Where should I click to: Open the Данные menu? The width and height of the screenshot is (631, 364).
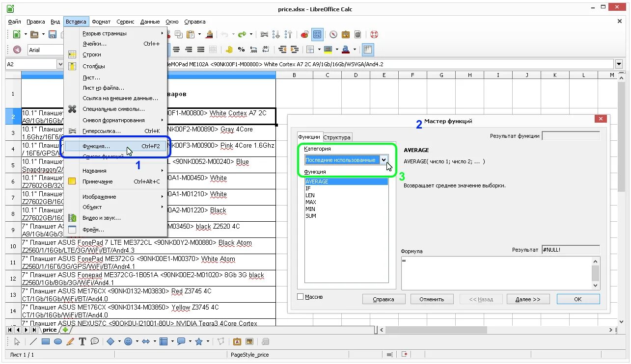(x=150, y=22)
